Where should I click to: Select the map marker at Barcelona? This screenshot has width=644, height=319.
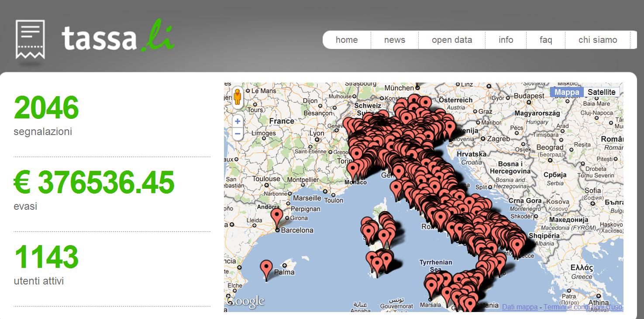click(x=277, y=218)
